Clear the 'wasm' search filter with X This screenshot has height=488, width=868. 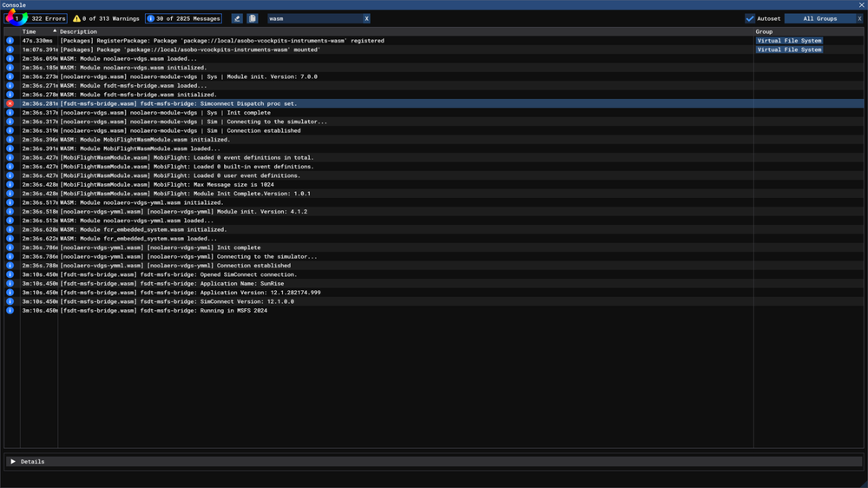click(x=366, y=18)
